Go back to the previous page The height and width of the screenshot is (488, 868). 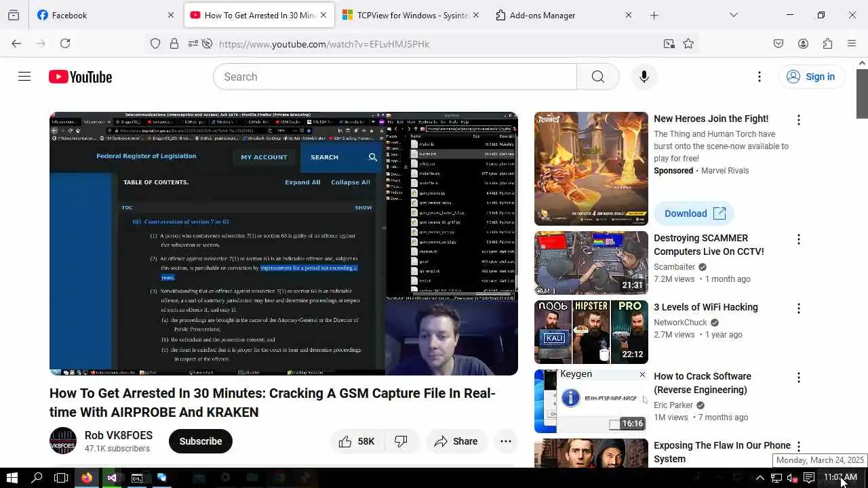16,43
